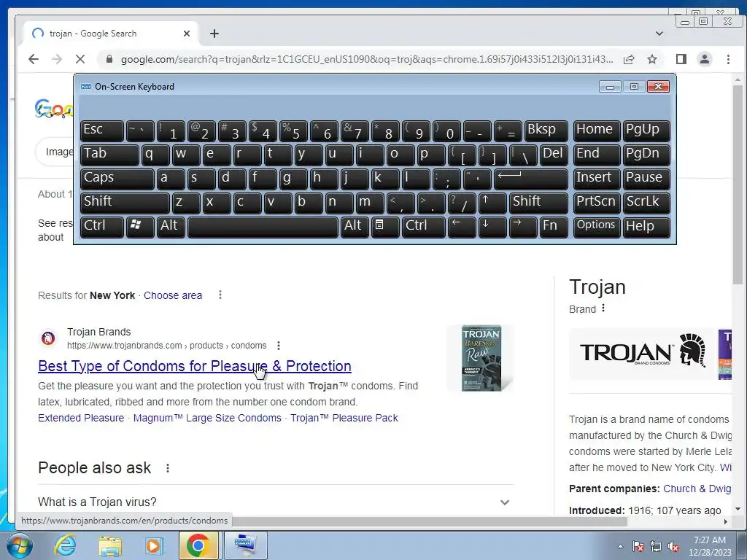The image size is (747, 560).
Task: Click the Help key on the keyboard
Action: tap(646, 227)
